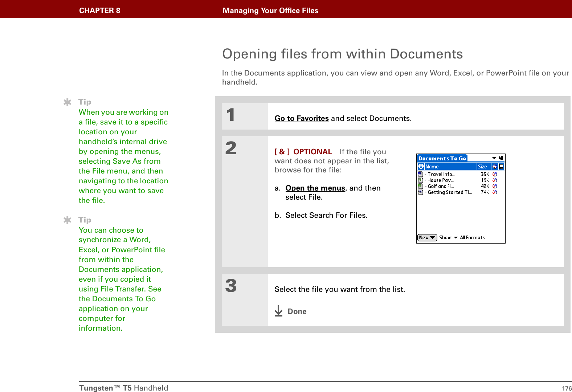
Task: Open the House Pay file row
Action: (x=457, y=180)
